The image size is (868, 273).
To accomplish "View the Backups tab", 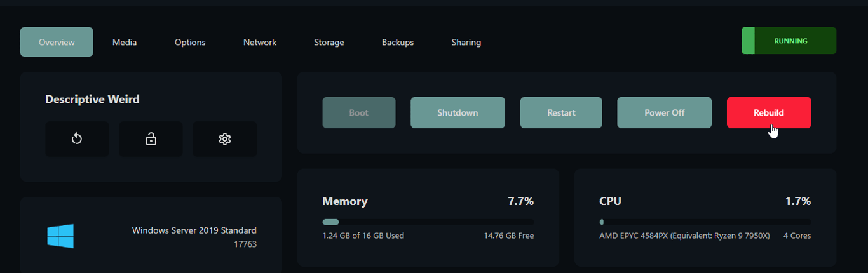I will coord(398,42).
